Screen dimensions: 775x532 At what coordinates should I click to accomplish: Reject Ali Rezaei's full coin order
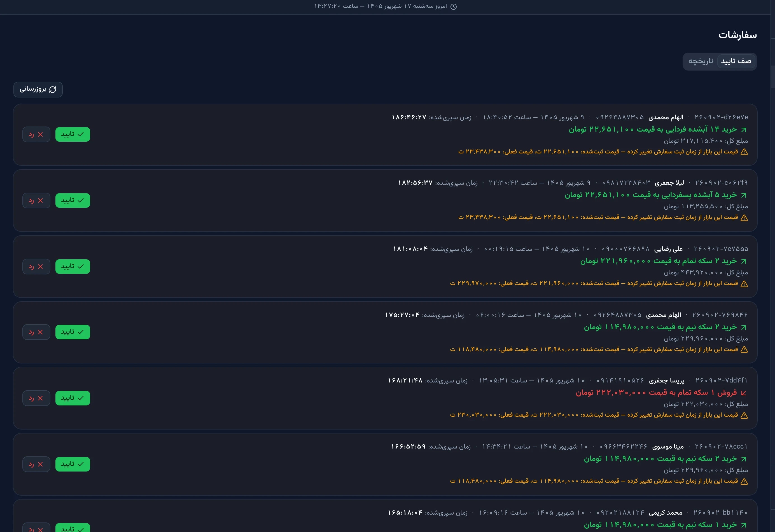pos(36,267)
